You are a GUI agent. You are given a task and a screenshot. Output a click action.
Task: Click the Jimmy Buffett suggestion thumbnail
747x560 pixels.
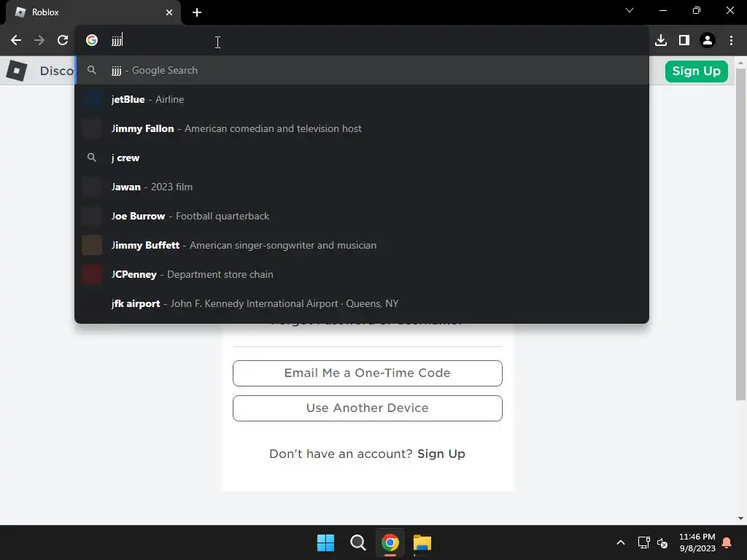(92, 245)
